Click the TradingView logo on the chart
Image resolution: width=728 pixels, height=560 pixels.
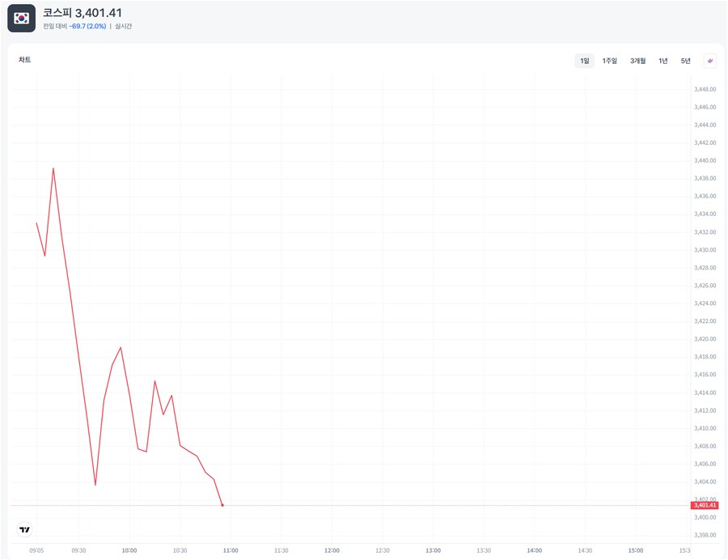tap(24, 529)
